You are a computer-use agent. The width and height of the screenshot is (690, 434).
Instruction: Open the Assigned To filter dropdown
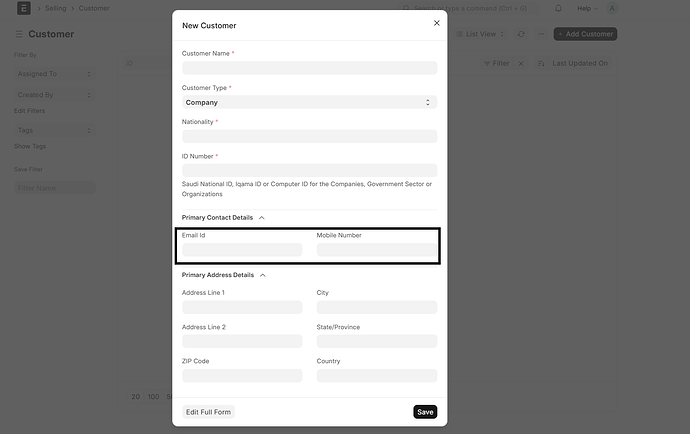click(54, 73)
